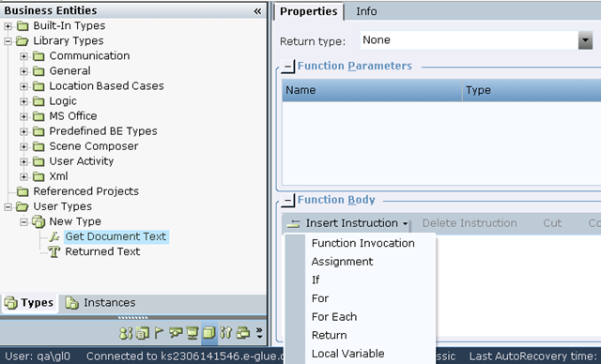Collapse the Library Types node
The width and height of the screenshot is (601, 364).
tap(8, 41)
